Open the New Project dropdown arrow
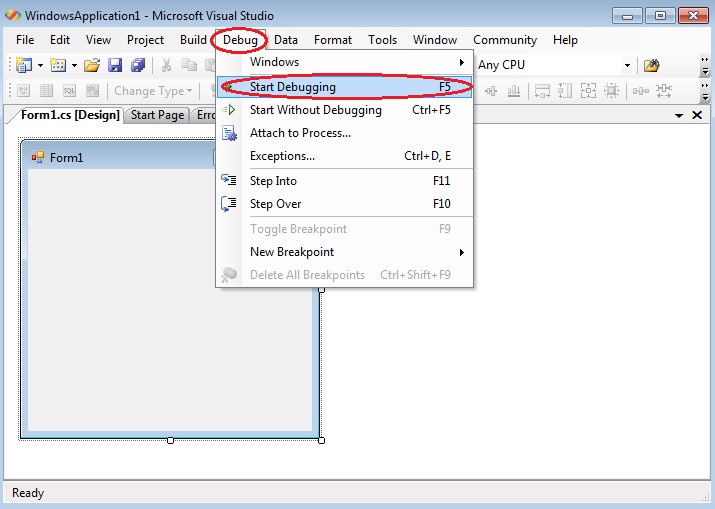This screenshot has height=509, width=715. 40,66
